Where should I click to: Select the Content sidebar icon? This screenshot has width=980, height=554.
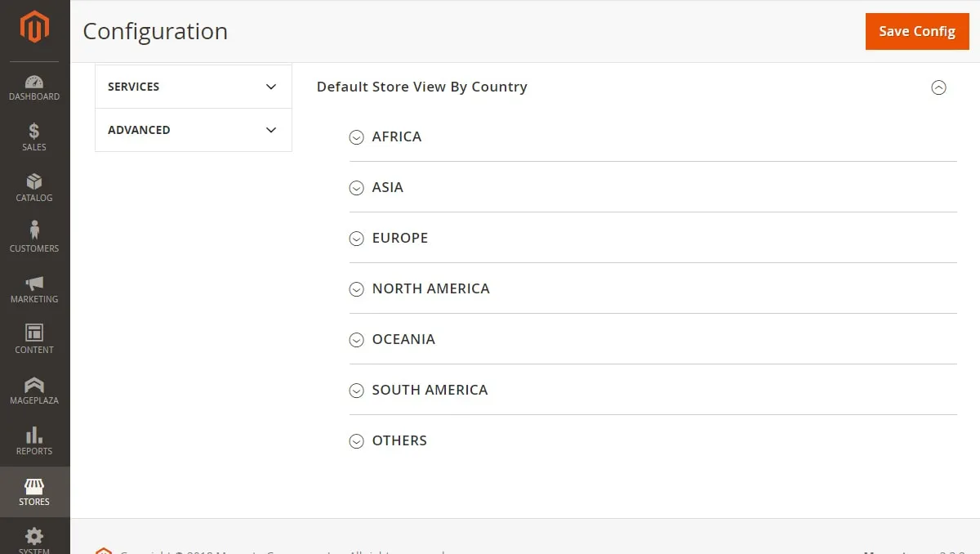pos(34,340)
